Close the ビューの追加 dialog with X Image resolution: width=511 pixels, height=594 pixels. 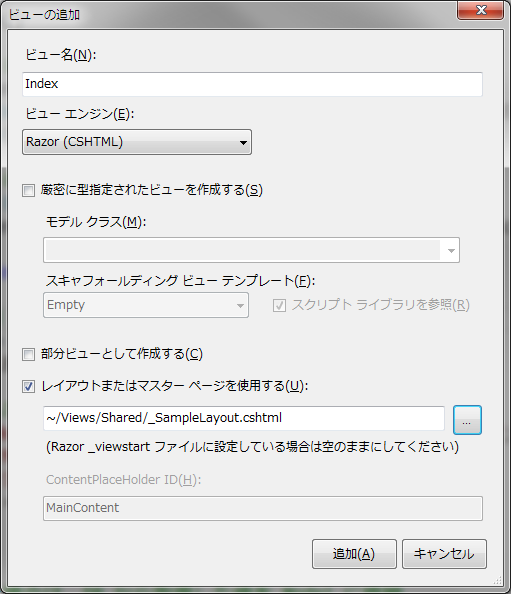tap(481, 10)
